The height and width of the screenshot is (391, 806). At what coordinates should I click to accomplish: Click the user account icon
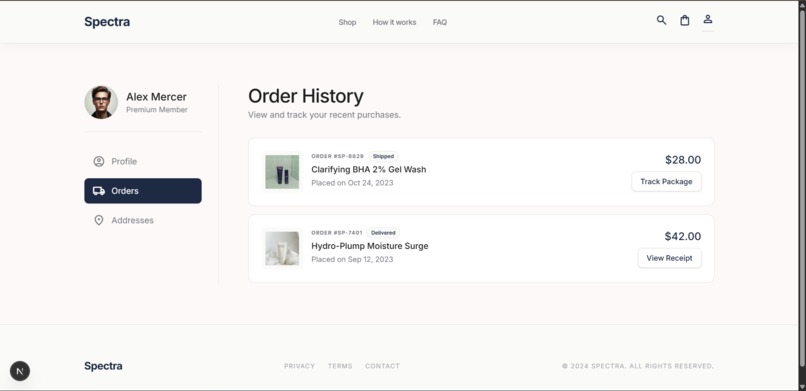[708, 19]
